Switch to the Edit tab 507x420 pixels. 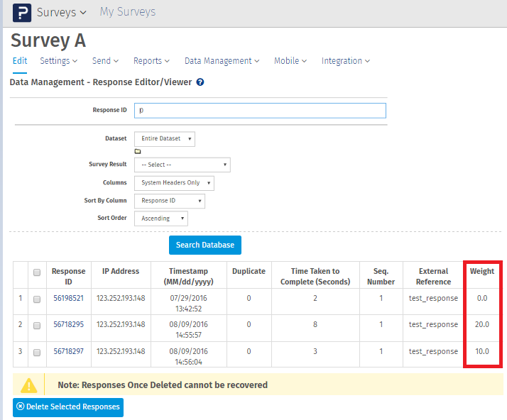coord(20,61)
